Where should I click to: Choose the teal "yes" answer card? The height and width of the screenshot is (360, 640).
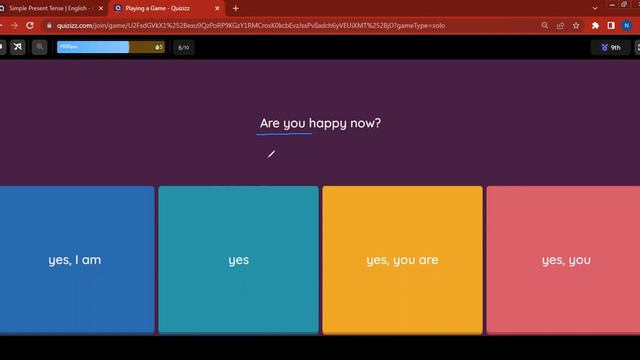[x=238, y=260]
